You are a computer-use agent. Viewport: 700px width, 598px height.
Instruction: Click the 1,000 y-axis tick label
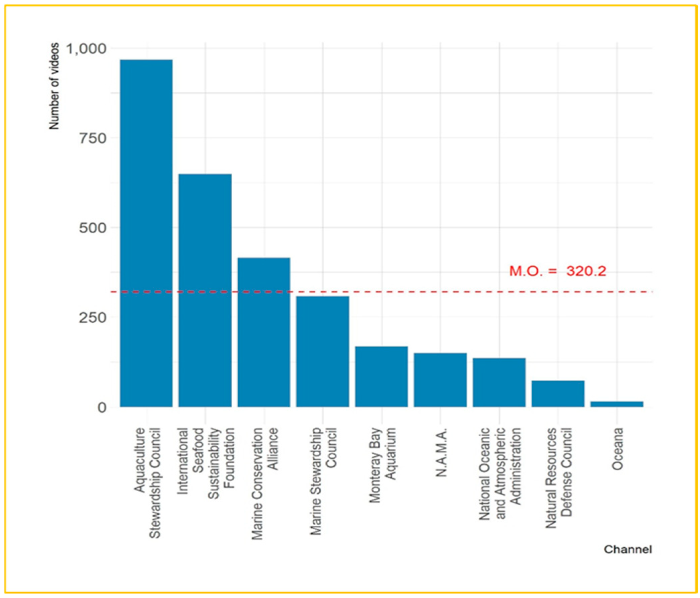(86, 48)
